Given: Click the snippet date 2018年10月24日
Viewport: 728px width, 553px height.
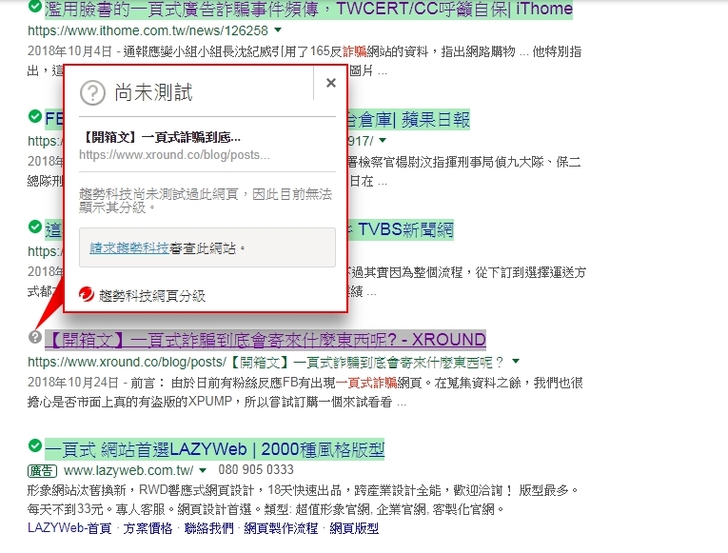Looking at the screenshot, I should (x=73, y=382).
